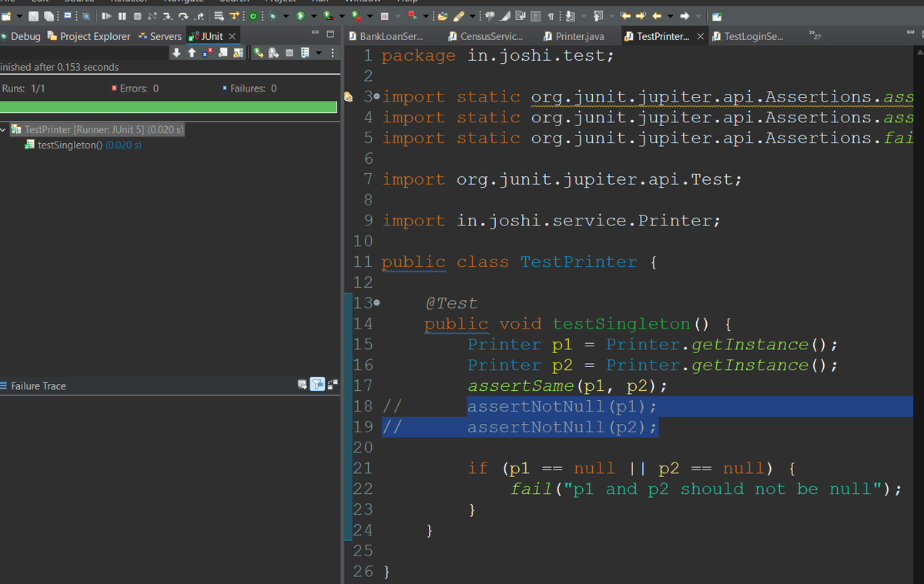Click the Step Over icon

point(183,15)
